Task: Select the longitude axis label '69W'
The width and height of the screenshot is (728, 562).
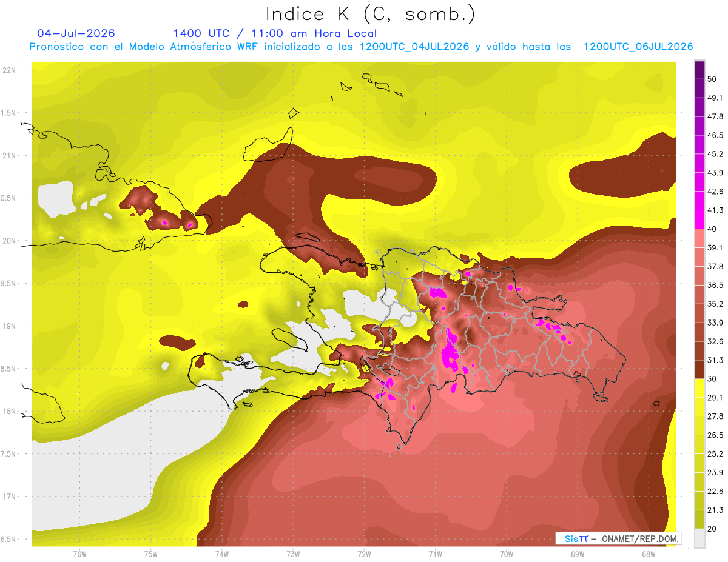Action: (x=578, y=554)
